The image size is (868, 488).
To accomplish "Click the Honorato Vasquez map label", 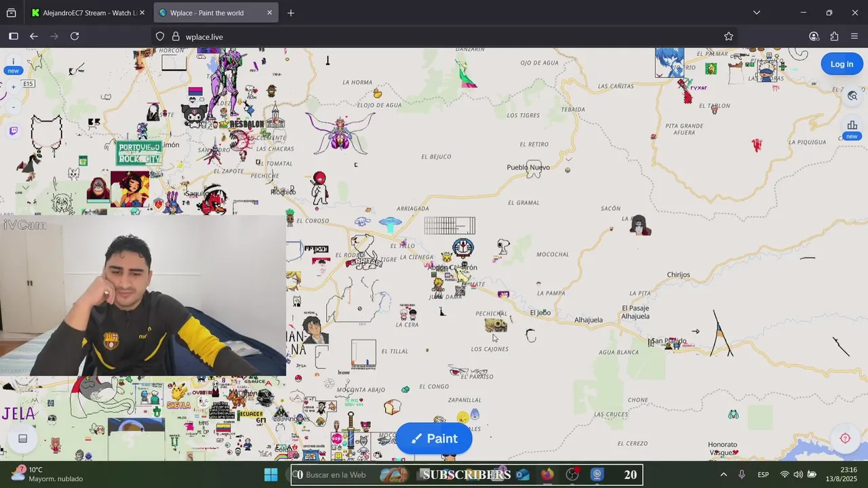I will click(x=723, y=449).
